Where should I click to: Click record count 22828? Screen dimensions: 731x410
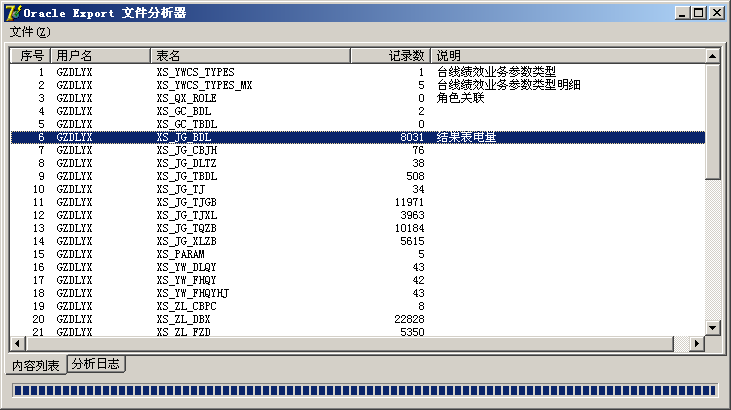pos(409,320)
